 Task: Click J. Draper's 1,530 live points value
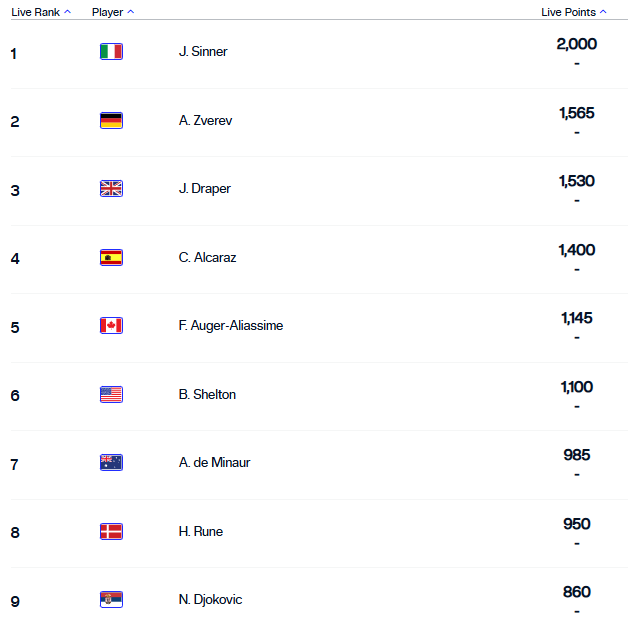click(577, 181)
